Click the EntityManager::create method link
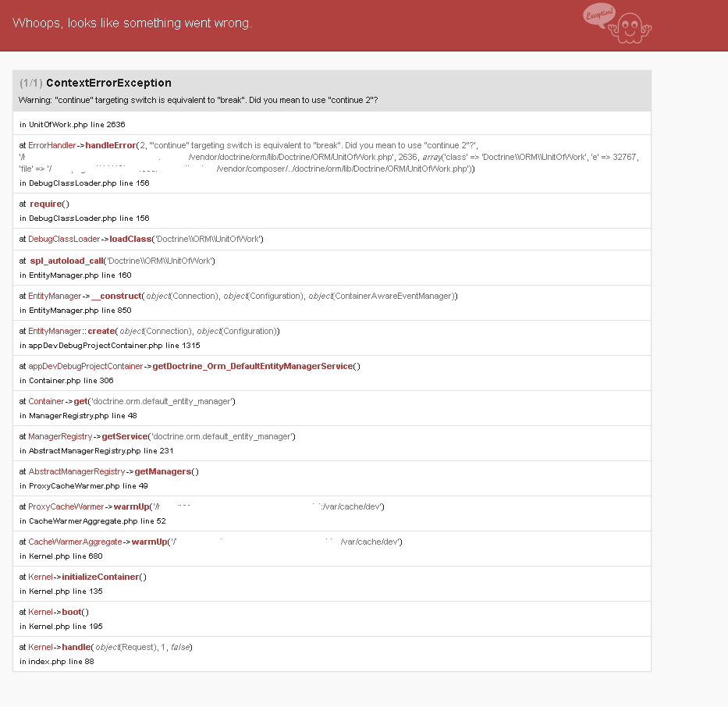The width and height of the screenshot is (728, 707). [x=101, y=330]
